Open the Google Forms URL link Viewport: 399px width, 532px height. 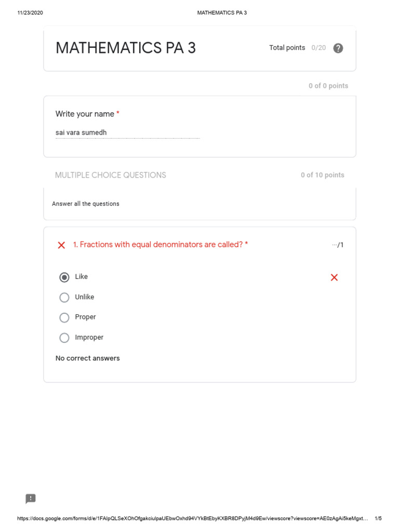[x=192, y=518]
